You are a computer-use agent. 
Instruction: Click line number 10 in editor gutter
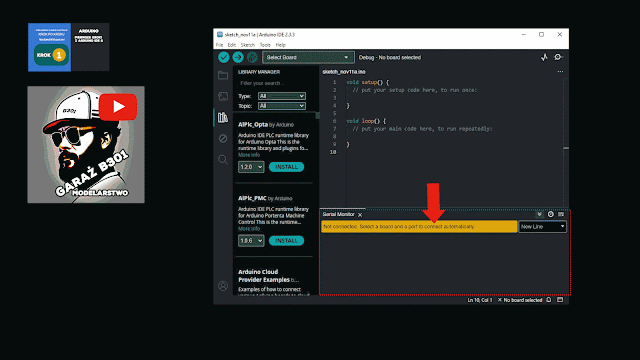(333, 152)
